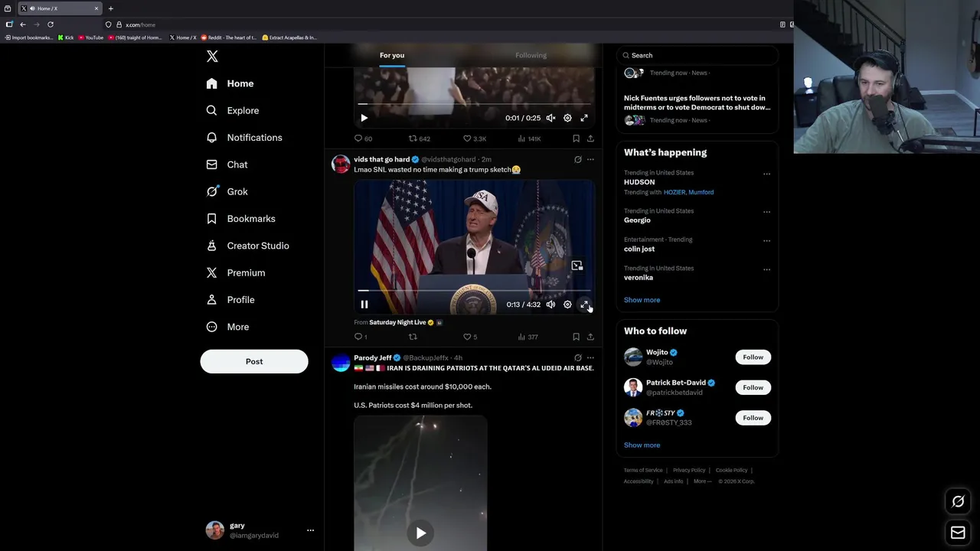Open Bookmarks in the sidebar
Screen dimensions: 980x551
click(240, 219)
